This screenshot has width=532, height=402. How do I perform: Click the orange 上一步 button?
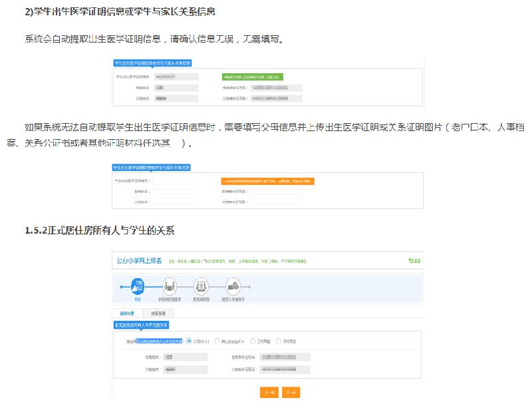(x=269, y=392)
